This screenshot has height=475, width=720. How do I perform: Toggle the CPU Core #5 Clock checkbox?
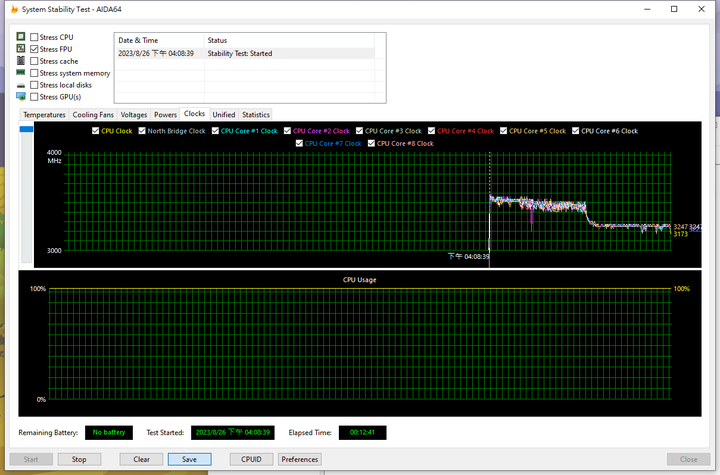tap(503, 131)
